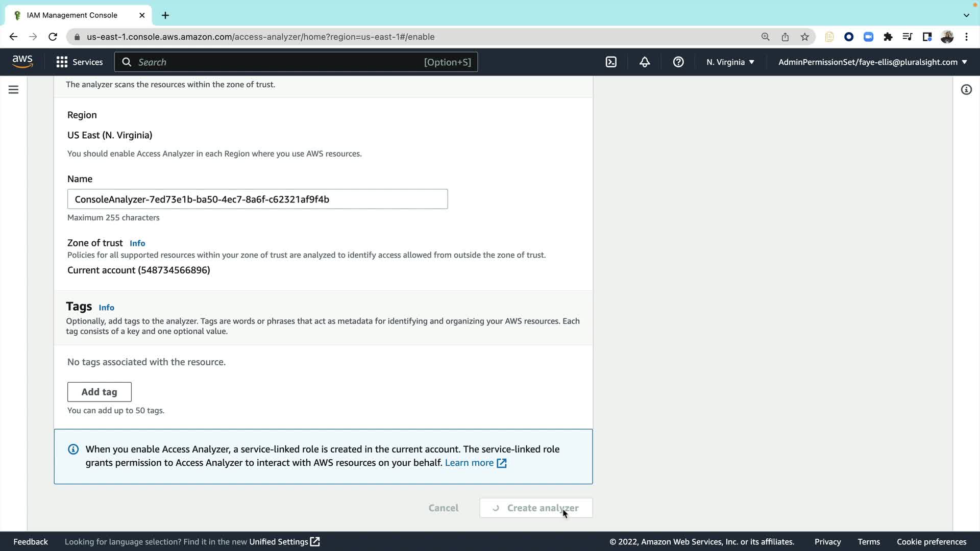Image resolution: width=980 pixels, height=551 pixels.
Task: Go to the AWS home logo
Action: click(22, 62)
